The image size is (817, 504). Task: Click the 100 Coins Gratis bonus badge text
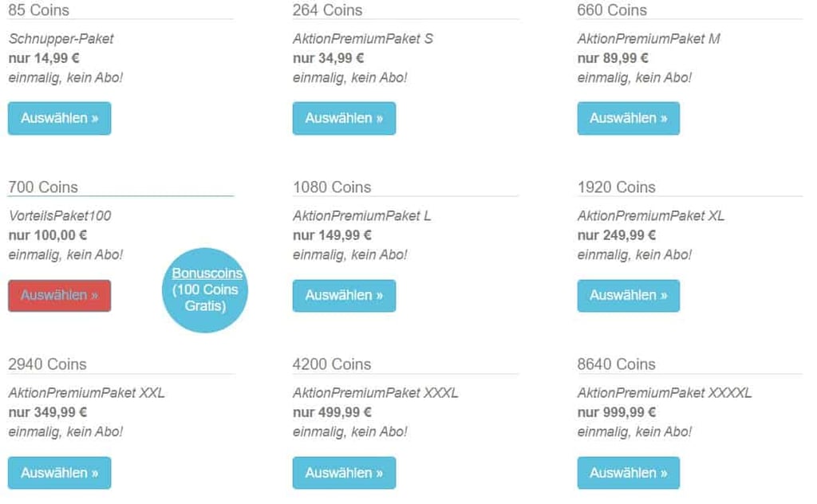(205, 297)
